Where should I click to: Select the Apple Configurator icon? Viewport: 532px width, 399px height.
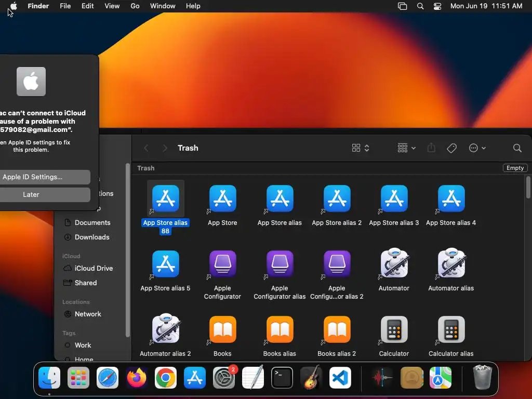[222, 264]
